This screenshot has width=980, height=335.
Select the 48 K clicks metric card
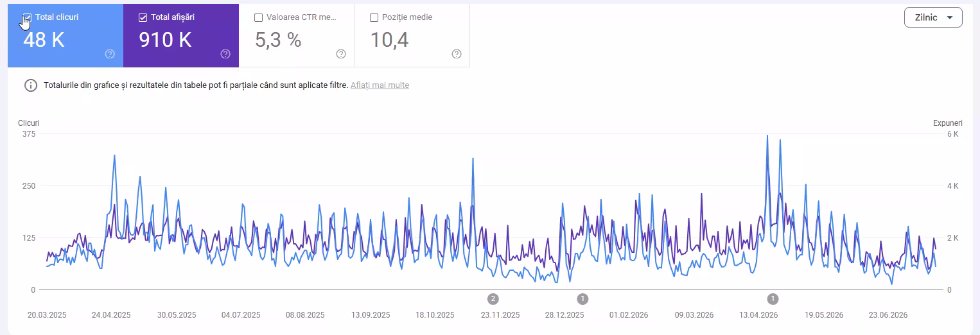coord(66,35)
